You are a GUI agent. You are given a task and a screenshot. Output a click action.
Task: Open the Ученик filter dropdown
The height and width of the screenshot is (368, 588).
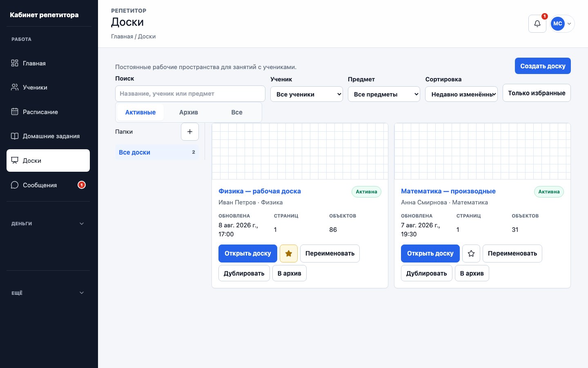click(x=307, y=94)
